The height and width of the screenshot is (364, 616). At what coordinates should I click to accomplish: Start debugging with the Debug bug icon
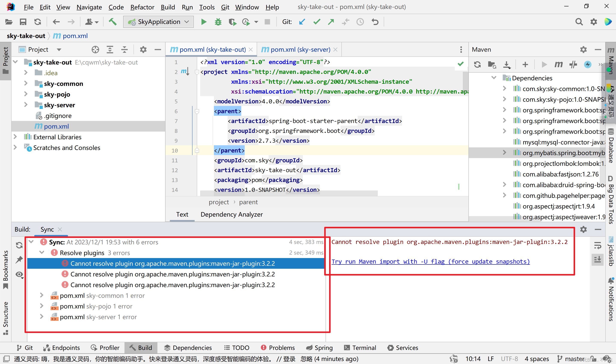[x=218, y=22]
